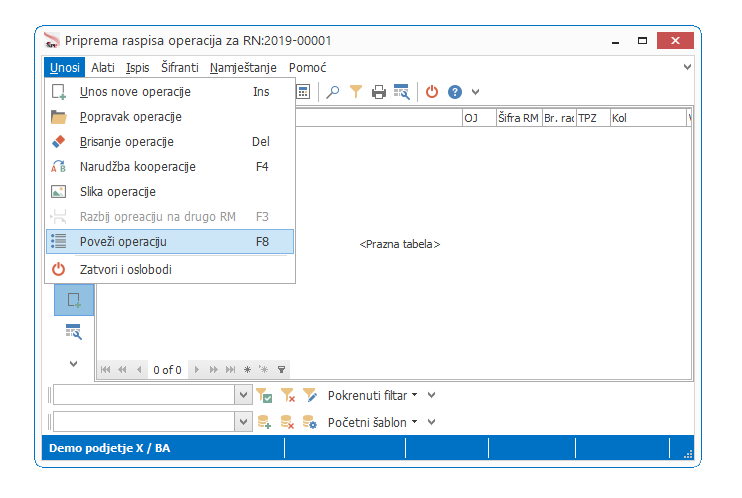This screenshot has width=742, height=498.
Task: Click the orange filter funnel toolbar icon
Action: (x=355, y=92)
